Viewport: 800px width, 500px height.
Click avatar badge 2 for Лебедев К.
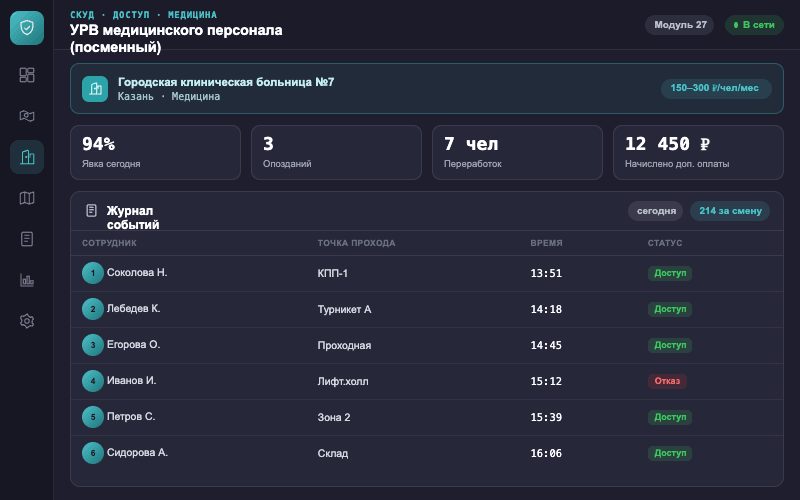click(93, 309)
